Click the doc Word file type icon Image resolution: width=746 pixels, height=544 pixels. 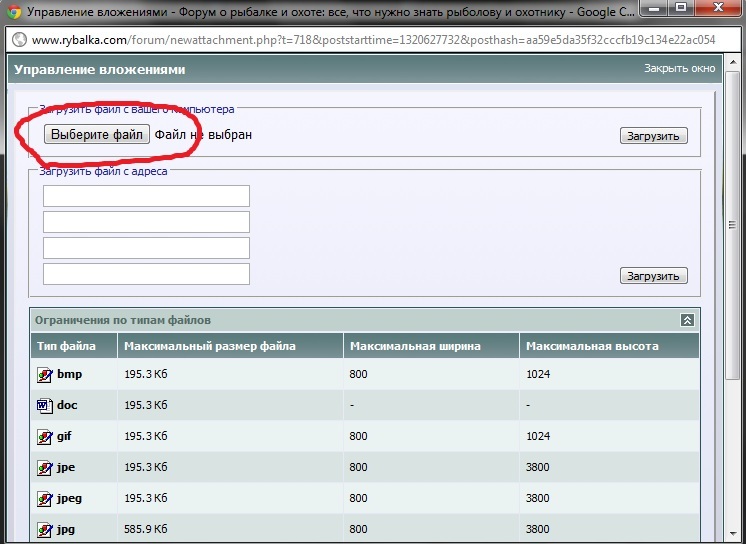44,406
